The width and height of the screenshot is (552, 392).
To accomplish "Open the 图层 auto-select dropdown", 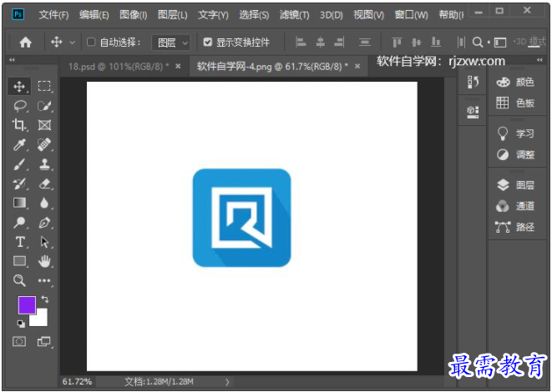I will point(171,43).
